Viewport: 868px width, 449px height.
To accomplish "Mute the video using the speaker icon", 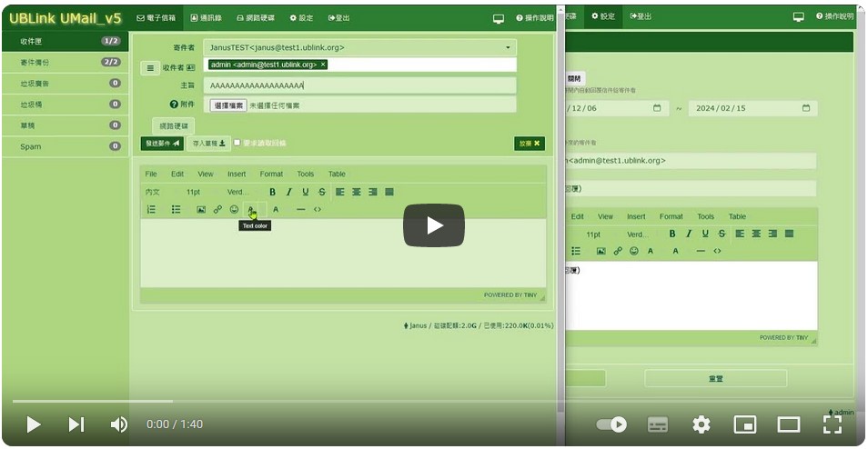I will [118, 424].
